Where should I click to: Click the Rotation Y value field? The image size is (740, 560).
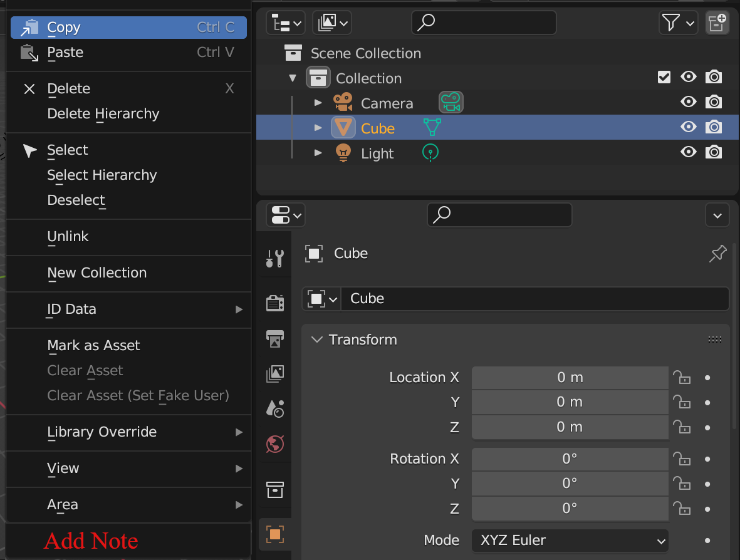(570, 484)
